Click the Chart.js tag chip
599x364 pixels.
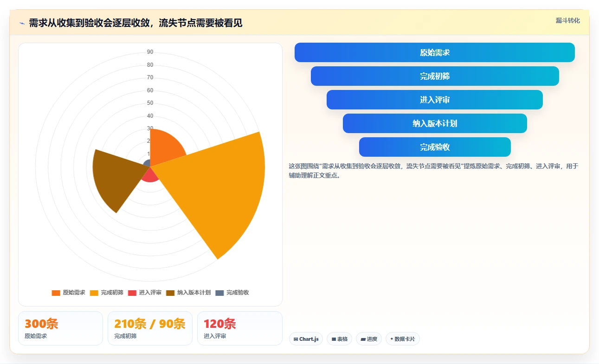[306, 339]
